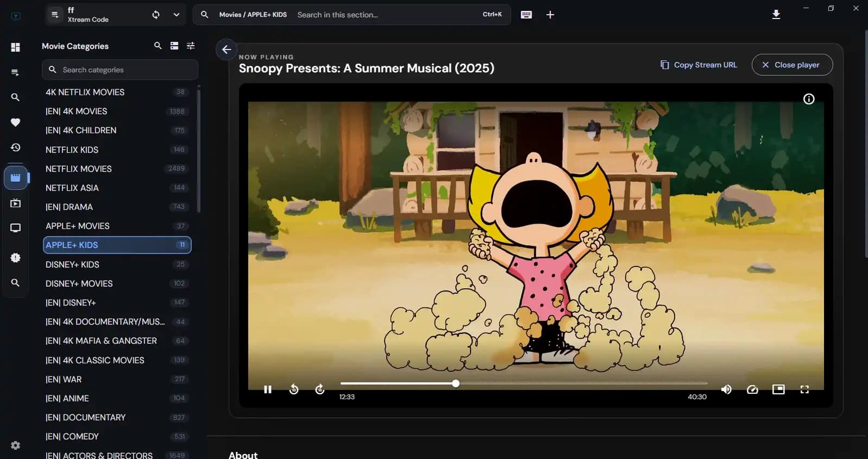Open downloads icon in title bar
Viewport: 868px width, 459px height.
(x=776, y=15)
